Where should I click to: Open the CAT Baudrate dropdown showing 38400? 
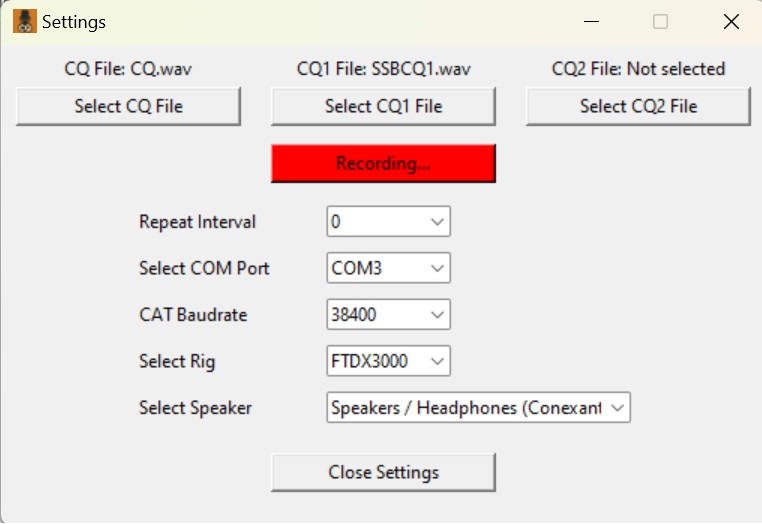(x=389, y=314)
